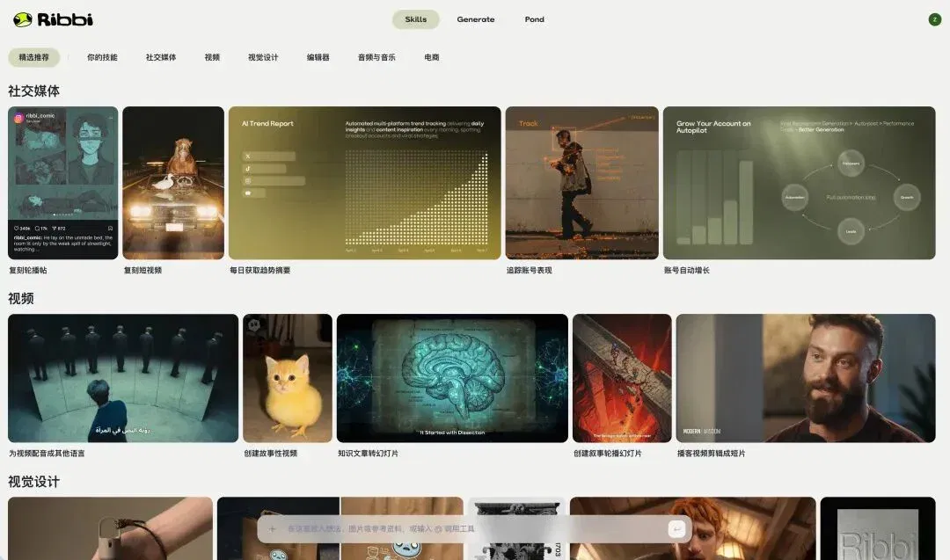Select the 音频与音乐 category filter
The width and height of the screenshot is (950, 560).
376,57
